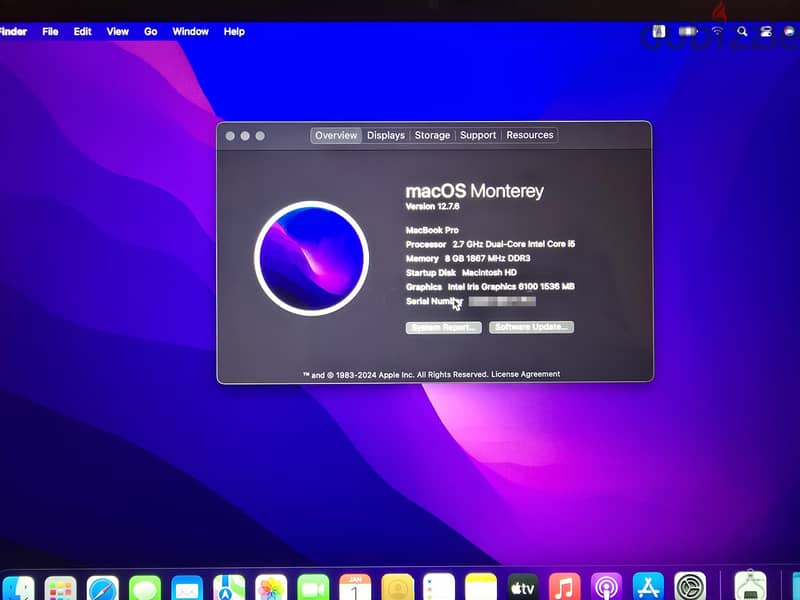The width and height of the screenshot is (800, 600).
Task: Switch to the Displays tab
Action: [386, 135]
